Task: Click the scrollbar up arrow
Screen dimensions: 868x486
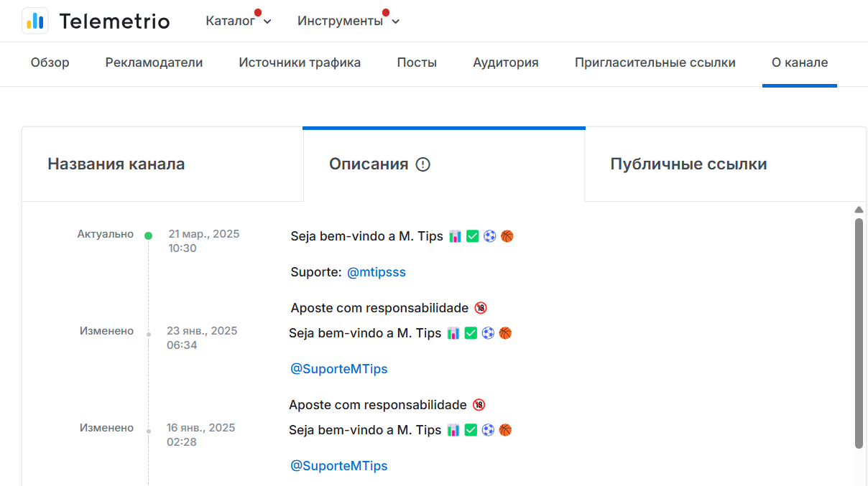Action: tap(859, 210)
